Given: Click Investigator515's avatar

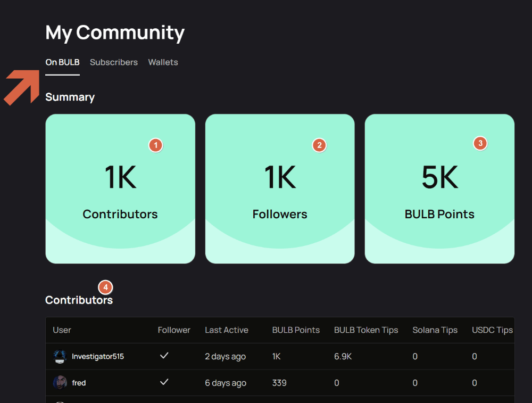Looking at the screenshot, I should (60, 357).
